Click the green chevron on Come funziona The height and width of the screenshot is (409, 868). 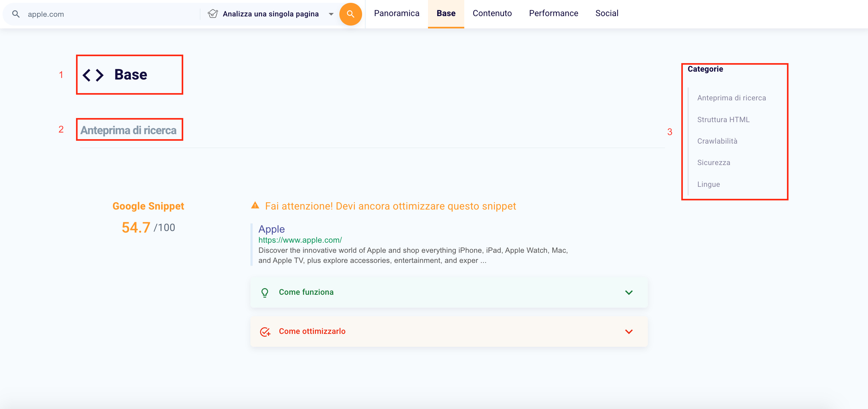629,292
